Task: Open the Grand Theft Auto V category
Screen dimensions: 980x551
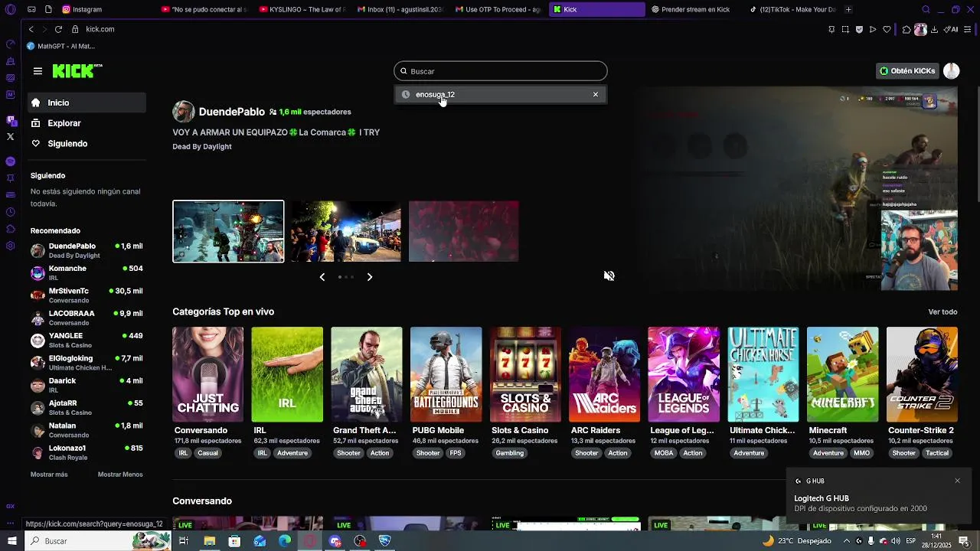Action: [x=366, y=375]
